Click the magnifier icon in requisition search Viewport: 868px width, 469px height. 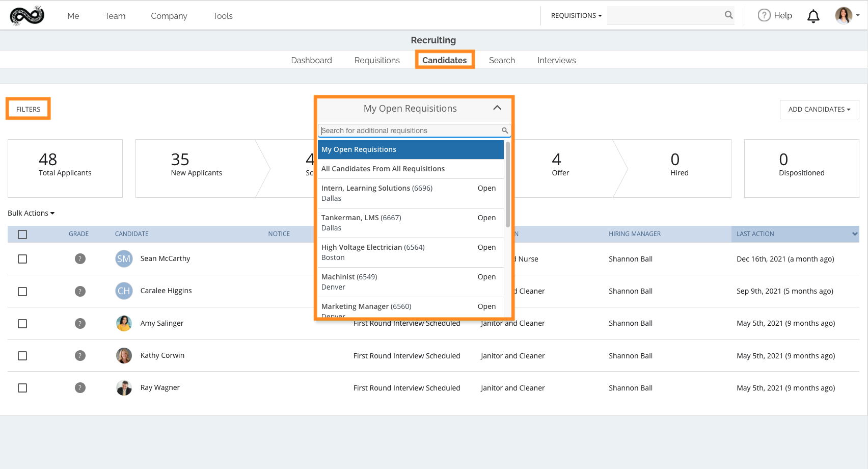pos(504,131)
